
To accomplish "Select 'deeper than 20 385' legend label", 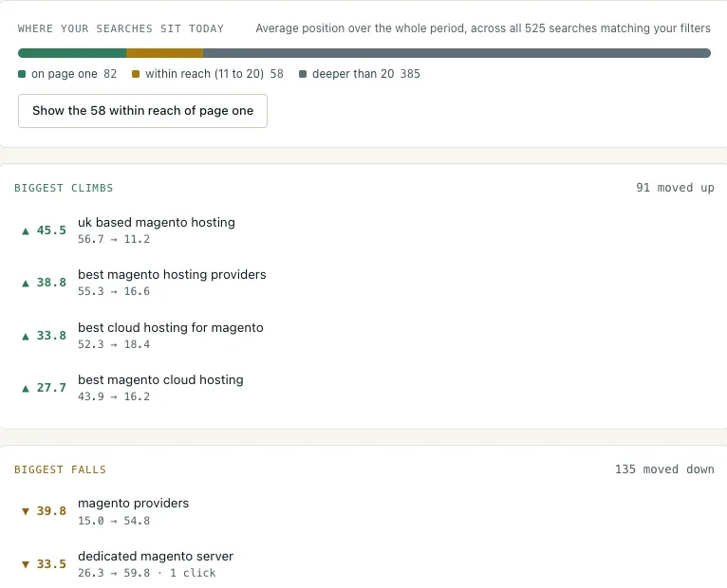I will pyautogui.click(x=366, y=74).
